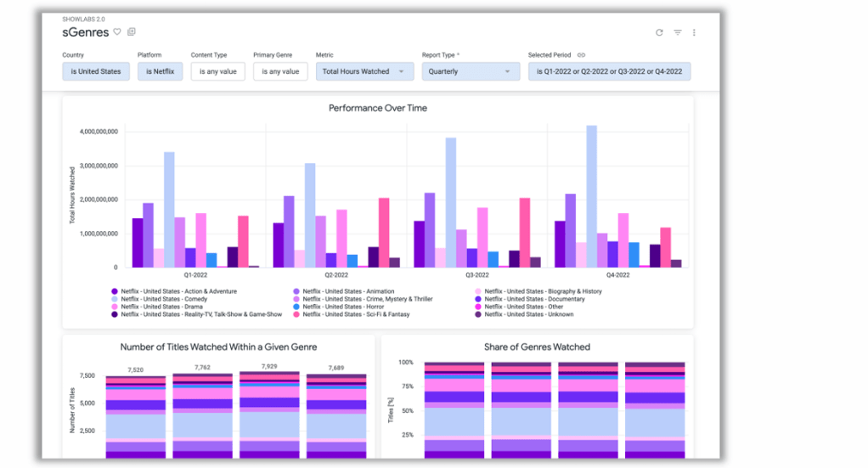Viewport: 868px width, 468px height.
Task: Set the Primary Genre 'is any value' filter
Action: coord(280,71)
